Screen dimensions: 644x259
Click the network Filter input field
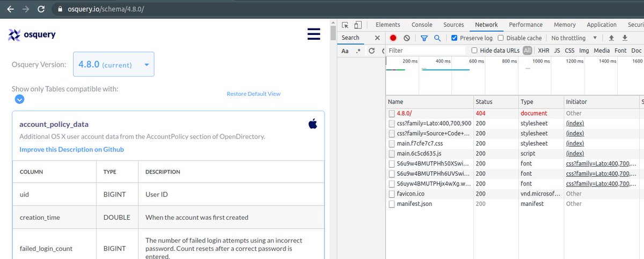tap(426, 51)
